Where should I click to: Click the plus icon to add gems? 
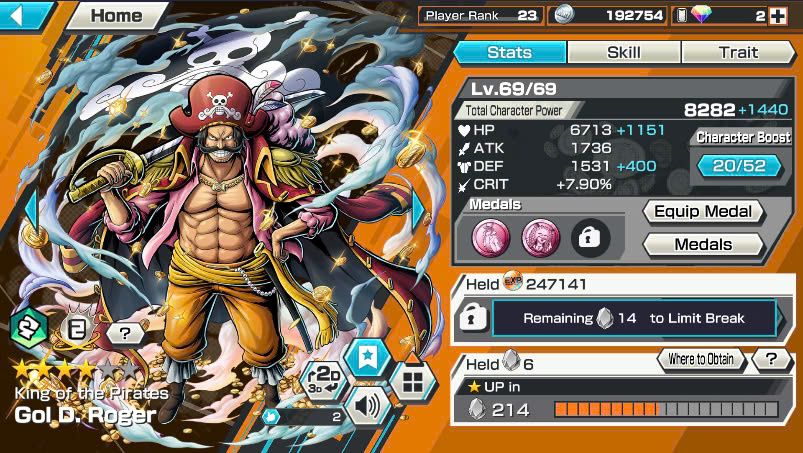pos(778,16)
